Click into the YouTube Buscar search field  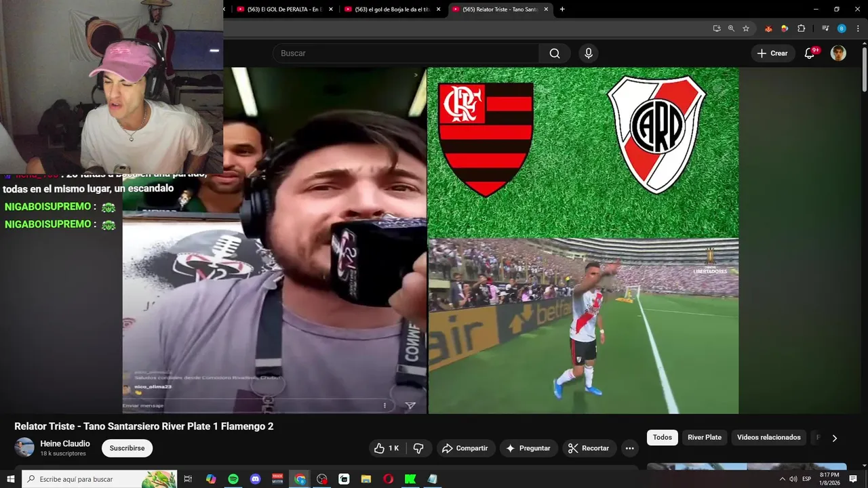(x=406, y=54)
